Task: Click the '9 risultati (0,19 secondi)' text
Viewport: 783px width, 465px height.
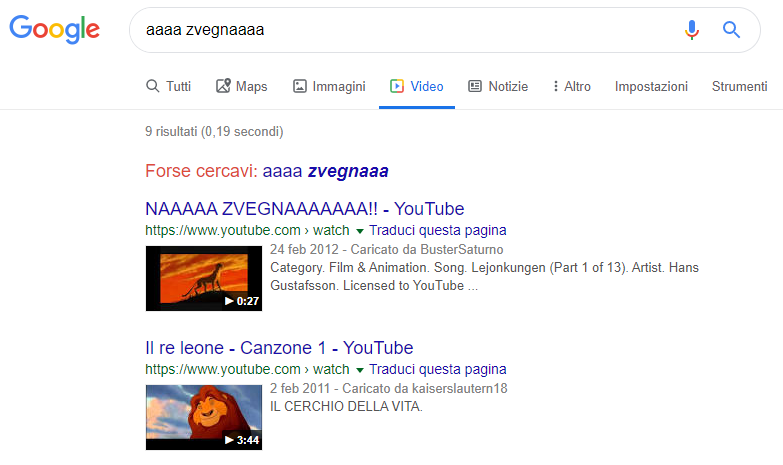Action: [x=214, y=131]
